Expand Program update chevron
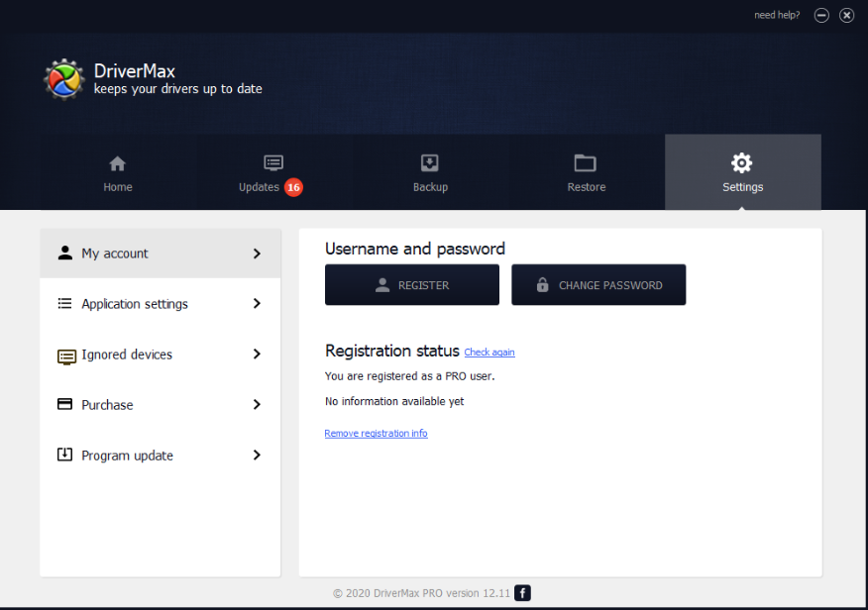 (x=257, y=455)
